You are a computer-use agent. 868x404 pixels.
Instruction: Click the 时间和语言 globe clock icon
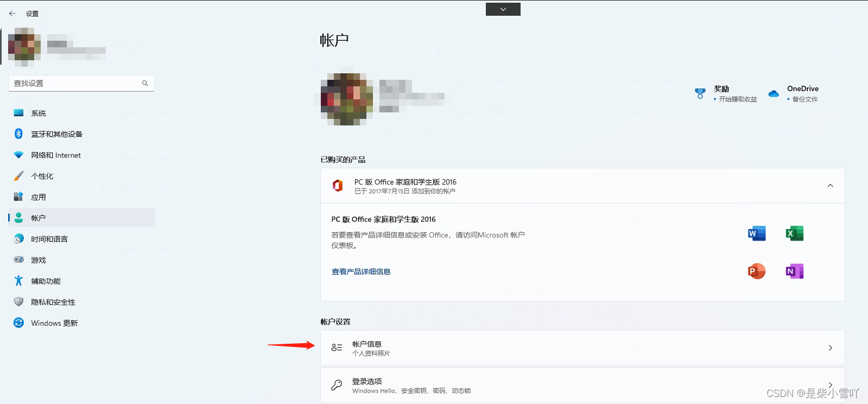[18, 238]
